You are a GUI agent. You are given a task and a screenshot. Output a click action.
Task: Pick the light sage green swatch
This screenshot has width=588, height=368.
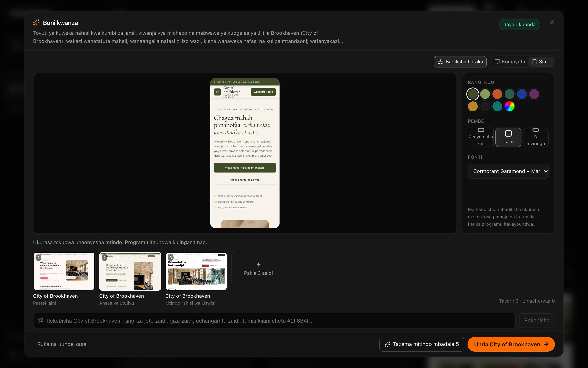coord(485,94)
